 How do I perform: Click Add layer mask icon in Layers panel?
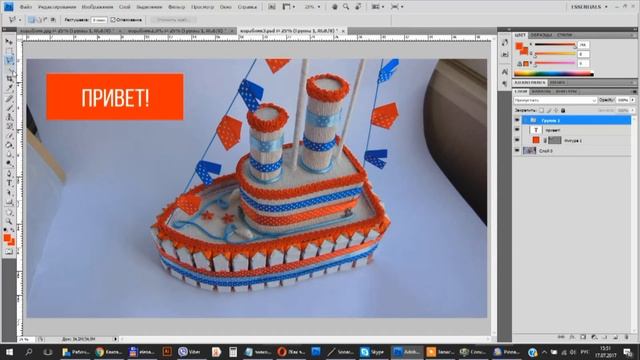(x=583, y=337)
